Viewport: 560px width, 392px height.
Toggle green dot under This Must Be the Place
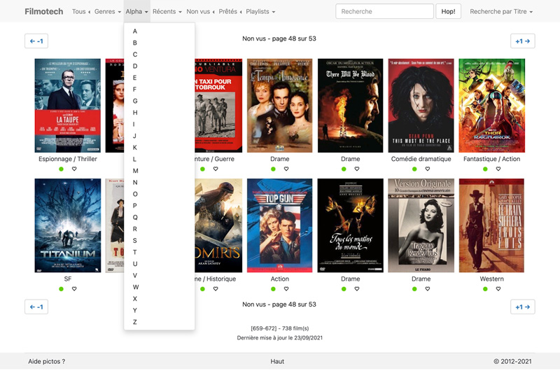pyautogui.click(x=414, y=169)
